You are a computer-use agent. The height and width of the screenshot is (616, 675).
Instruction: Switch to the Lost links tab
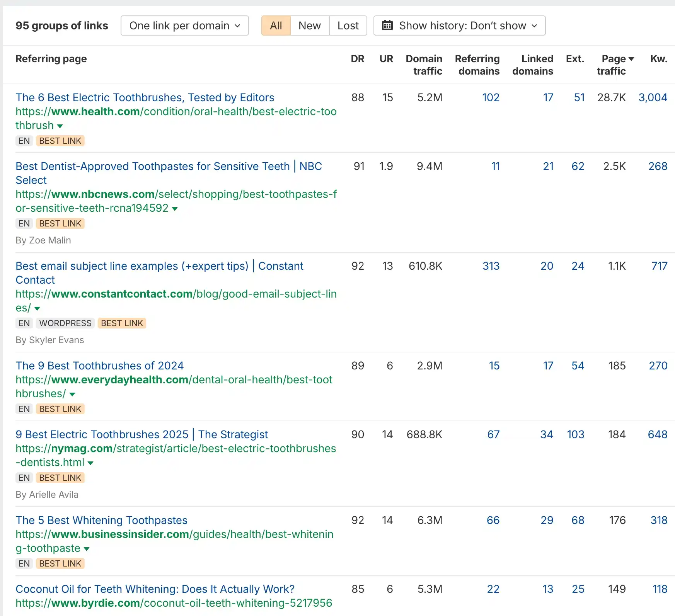coord(348,26)
